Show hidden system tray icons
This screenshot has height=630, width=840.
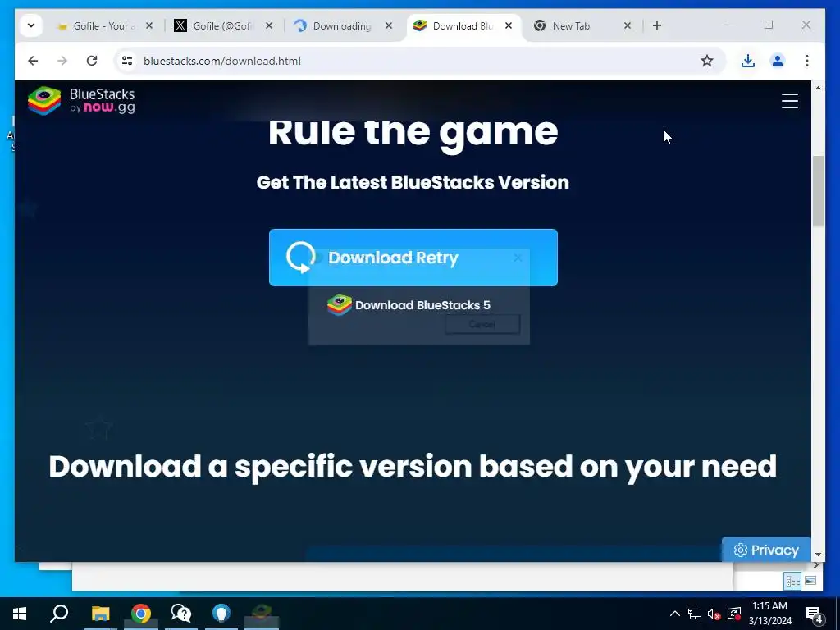[675, 614]
